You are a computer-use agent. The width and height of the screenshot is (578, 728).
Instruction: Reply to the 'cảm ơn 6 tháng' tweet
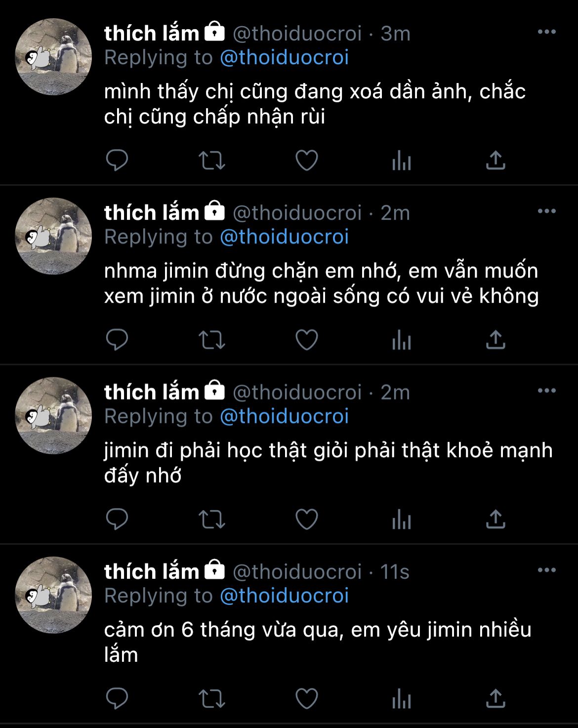point(117,698)
